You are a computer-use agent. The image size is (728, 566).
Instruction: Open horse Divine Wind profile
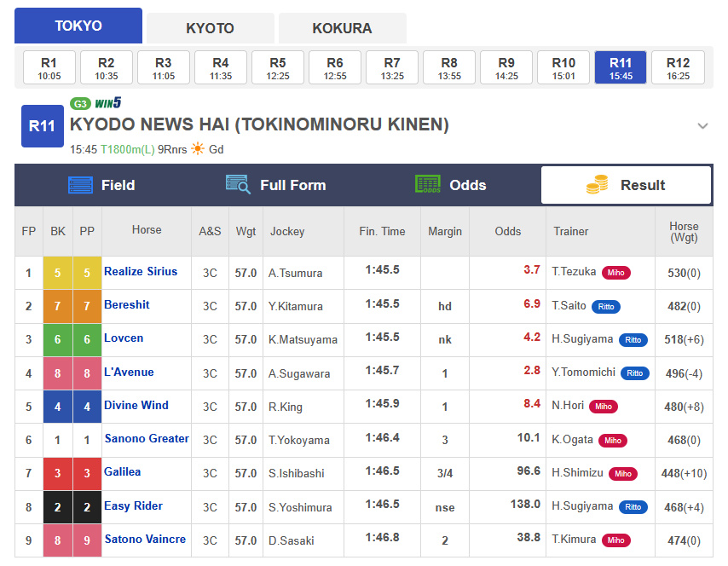[136, 406]
